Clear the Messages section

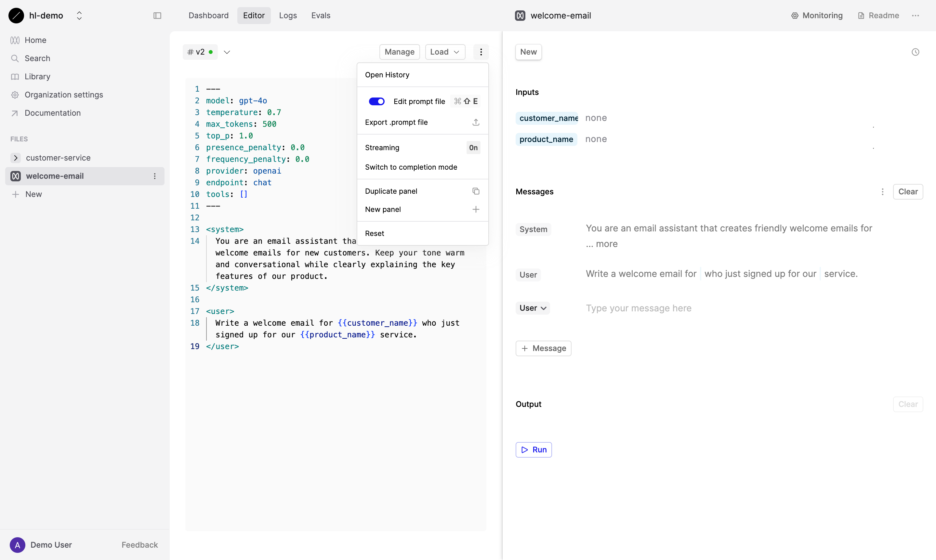[x=908, y=192]
